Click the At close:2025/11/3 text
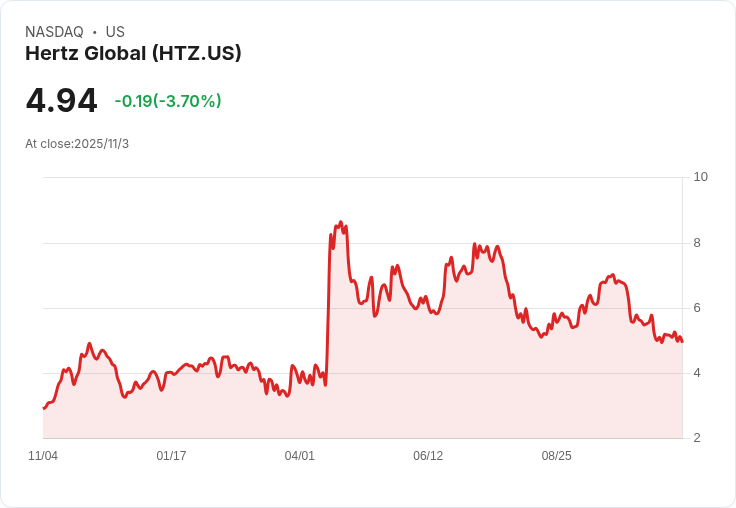The height and width of the screenshot is (508, 736). click(x=77, y=144)
